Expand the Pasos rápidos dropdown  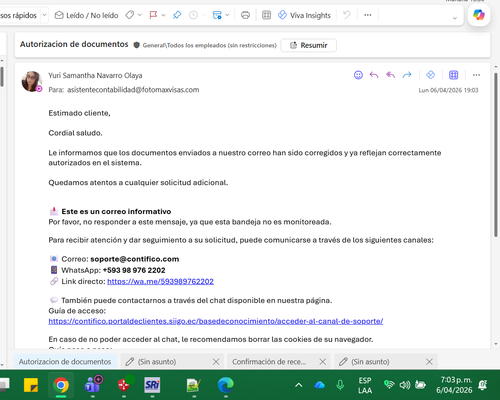(44, 15)
